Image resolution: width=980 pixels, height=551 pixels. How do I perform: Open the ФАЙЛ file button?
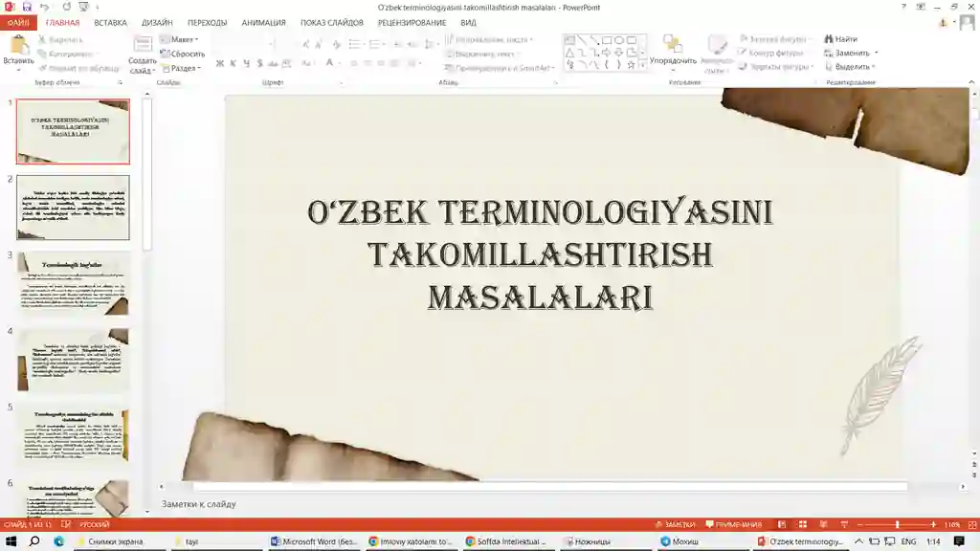17,22
